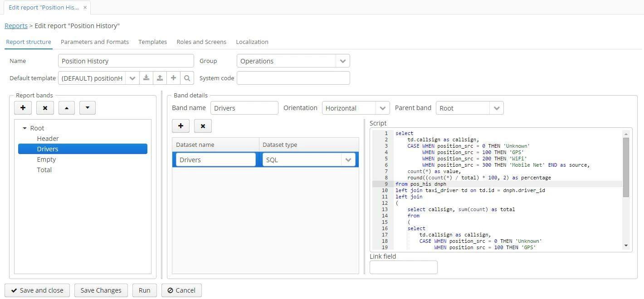Viewport: 644px width, 299px height.
Task: Add a new dataset to the band
Action: pos(181,126)
